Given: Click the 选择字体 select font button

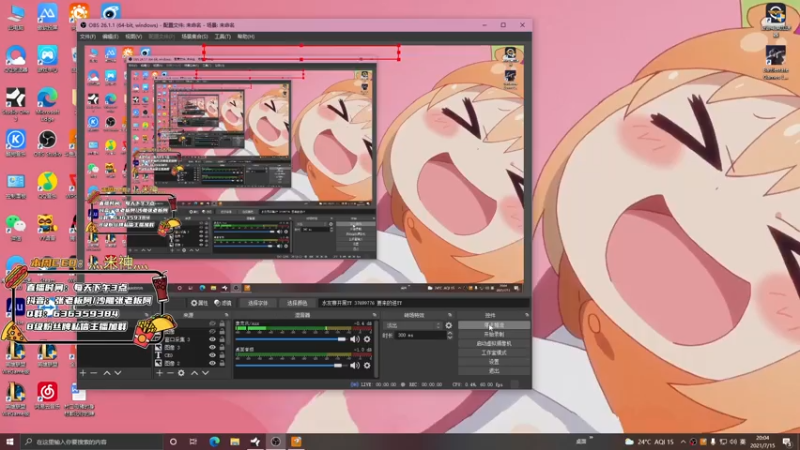Looking at the screenshot, I should point(258,303).
